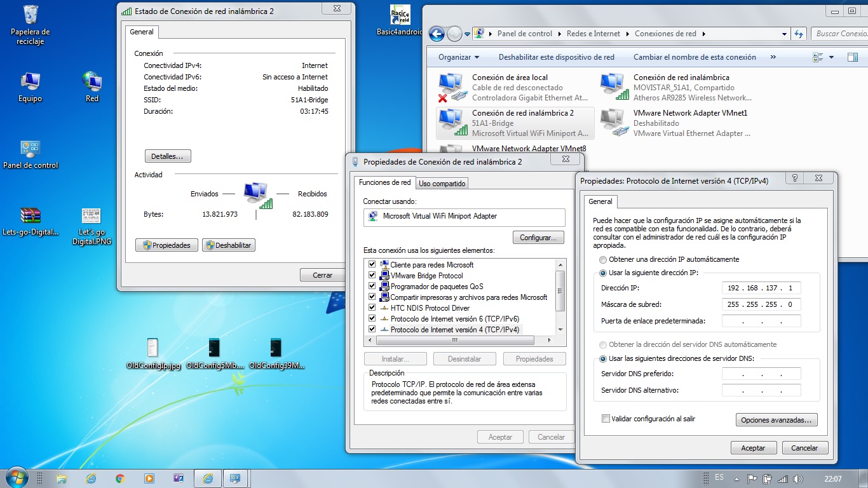Select Usar la siguiente dirección IP

pos(603,273)
